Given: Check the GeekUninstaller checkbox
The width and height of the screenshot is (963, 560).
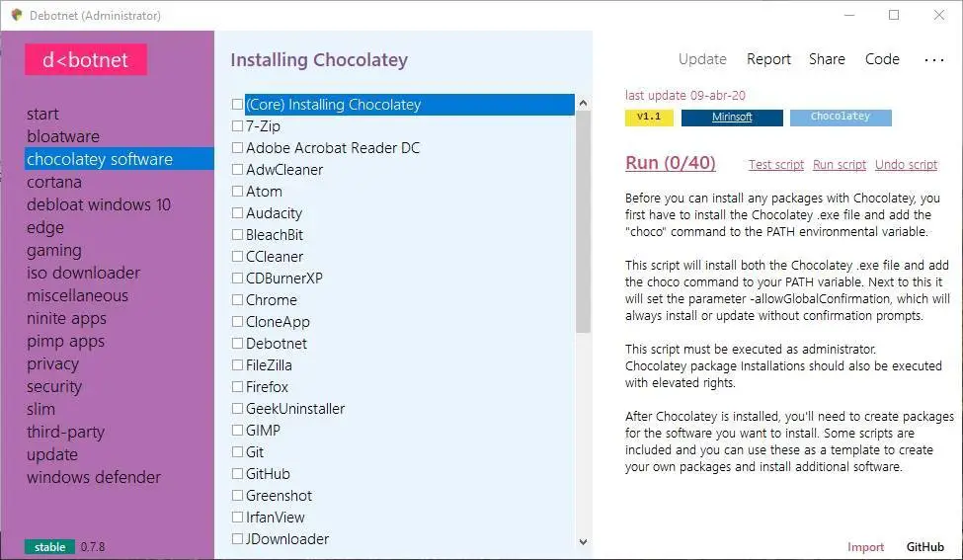Looking at the screenshot, I should tap(237, 408).
